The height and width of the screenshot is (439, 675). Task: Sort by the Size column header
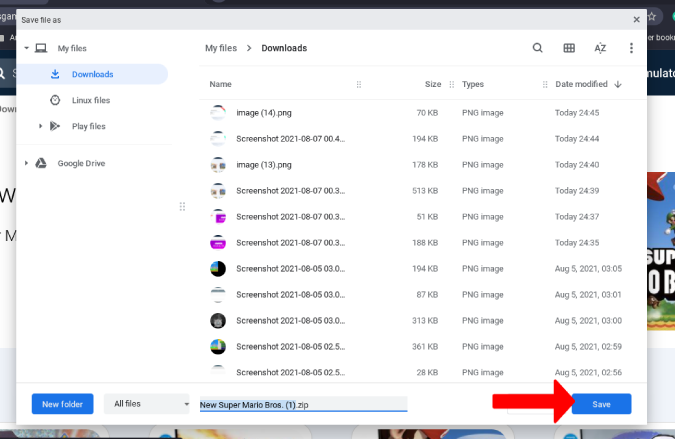point(433,85)
